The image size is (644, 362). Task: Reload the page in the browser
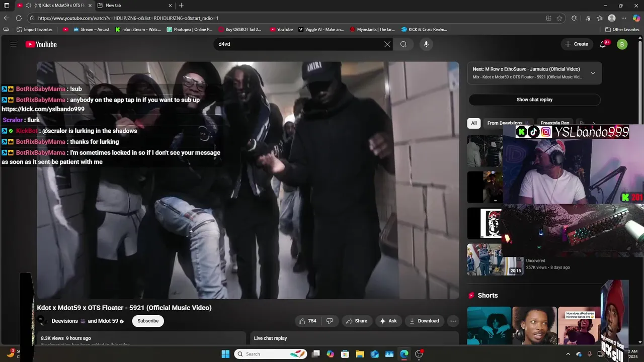coord(19,18)
